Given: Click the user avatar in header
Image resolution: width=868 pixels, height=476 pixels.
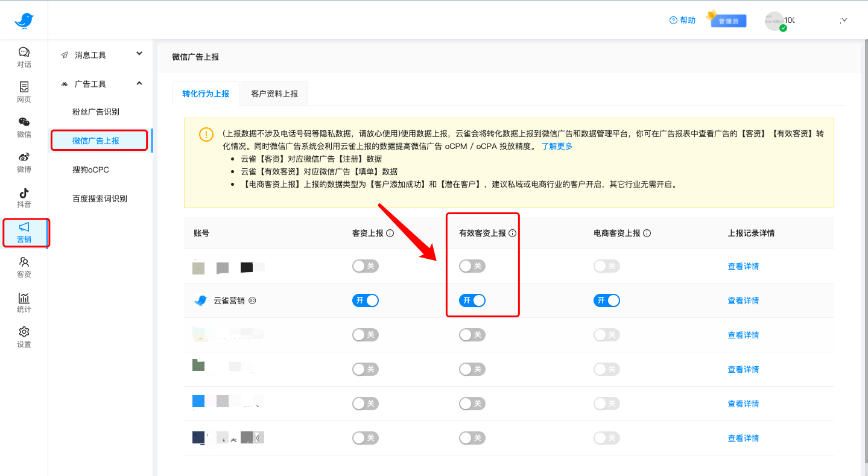Looking at the screenshot, I should (775, 21).
